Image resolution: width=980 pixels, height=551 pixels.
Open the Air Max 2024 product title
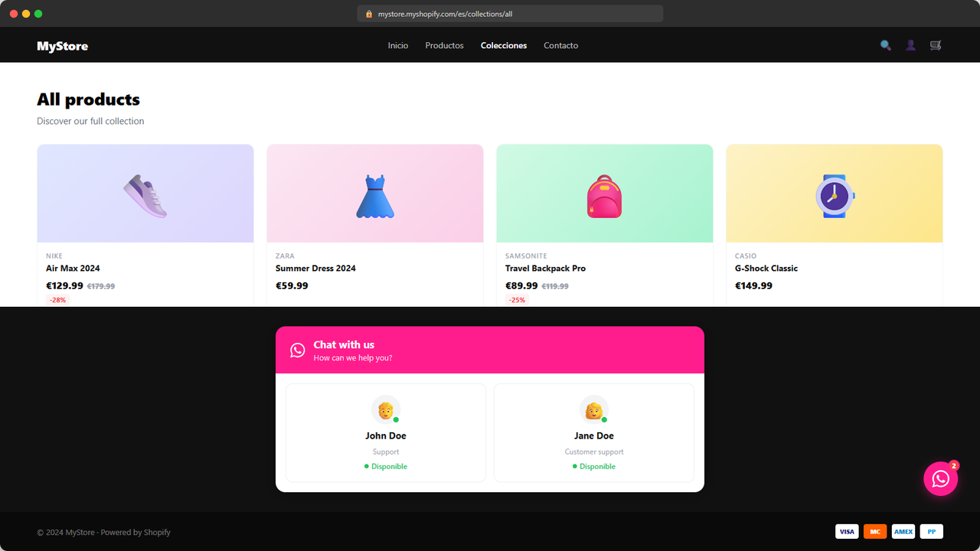coord(73,269)
